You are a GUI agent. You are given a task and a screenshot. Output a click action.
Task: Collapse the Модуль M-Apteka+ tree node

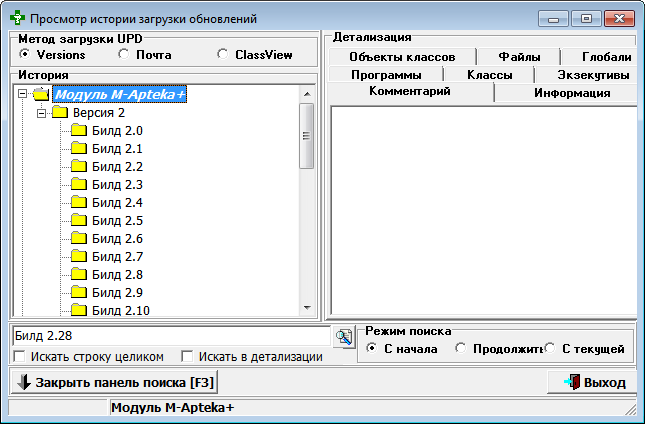pos(23,95)
